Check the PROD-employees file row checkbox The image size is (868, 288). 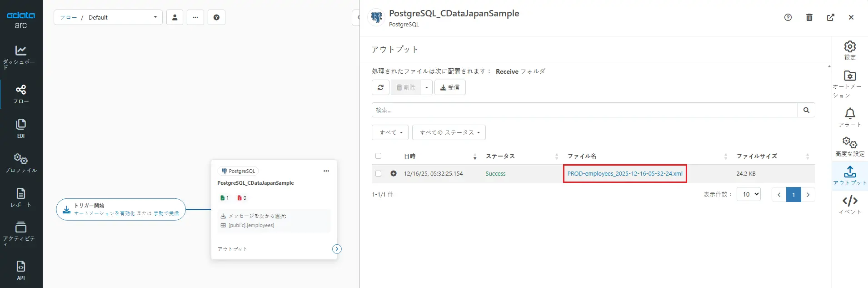tap(378, 173)
